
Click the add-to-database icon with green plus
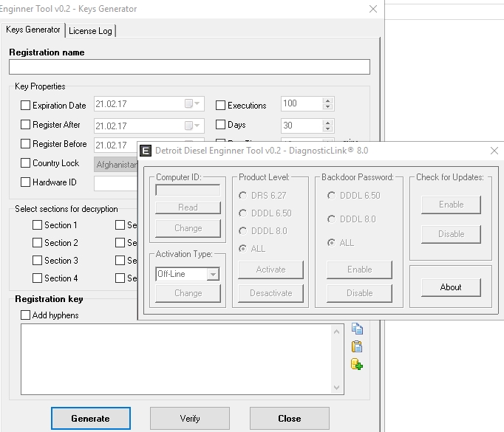pos(357,365)
